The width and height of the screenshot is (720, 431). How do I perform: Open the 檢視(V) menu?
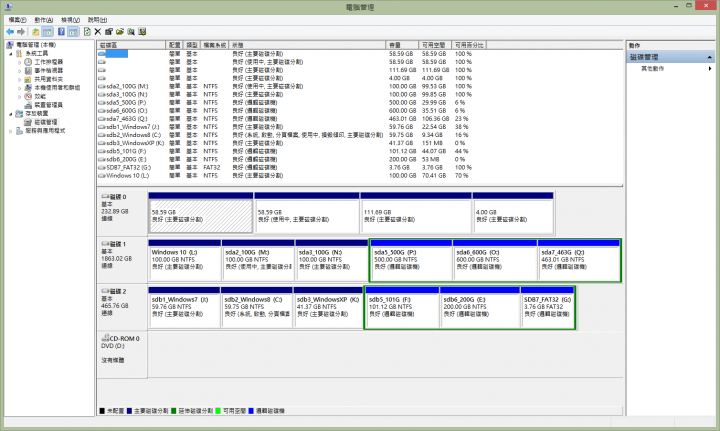tap(71, 19)
